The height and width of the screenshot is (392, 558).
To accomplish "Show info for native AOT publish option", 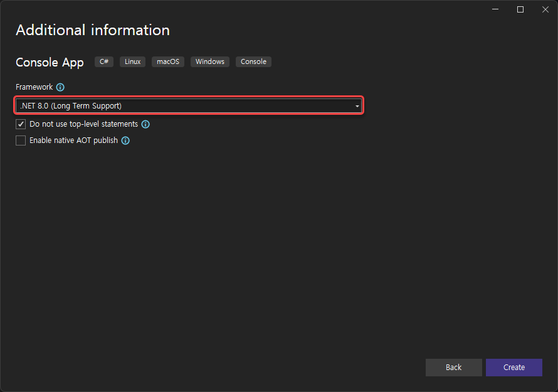I will click(125, 140).
